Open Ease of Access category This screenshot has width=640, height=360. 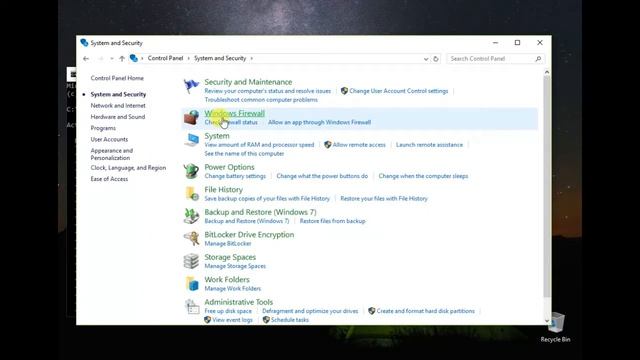click(x=109, y=179)
